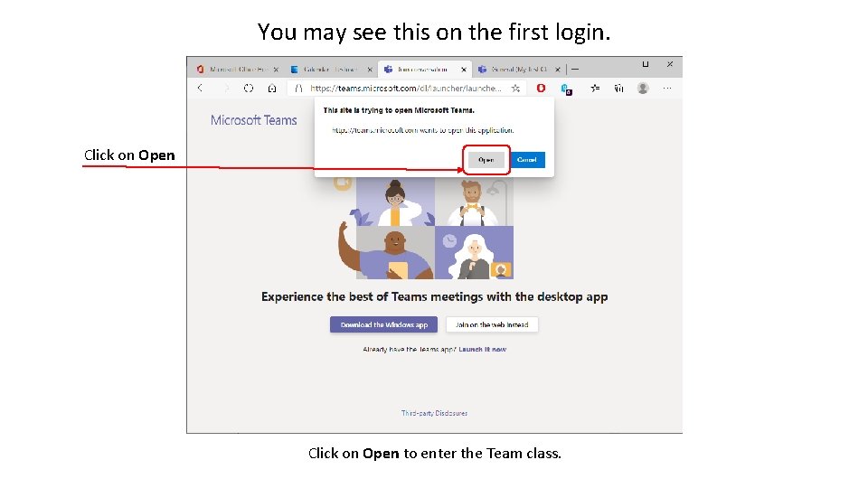
Task: Open the red Opera-style extension icon
Action: [541, 88]
